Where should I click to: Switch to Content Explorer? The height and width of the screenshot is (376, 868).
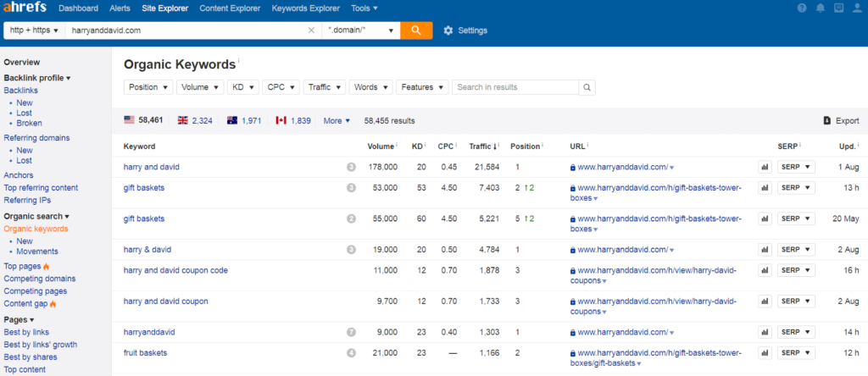(230, 8)
